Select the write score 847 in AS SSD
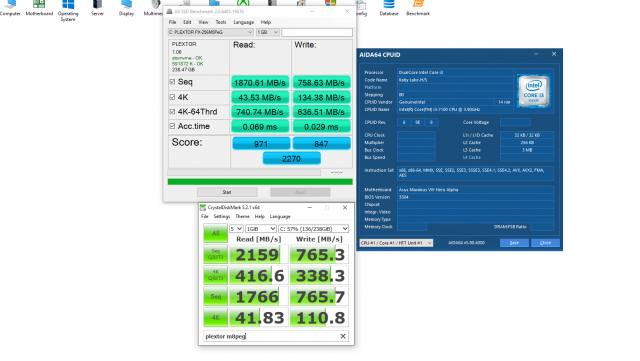 point(322,144)
